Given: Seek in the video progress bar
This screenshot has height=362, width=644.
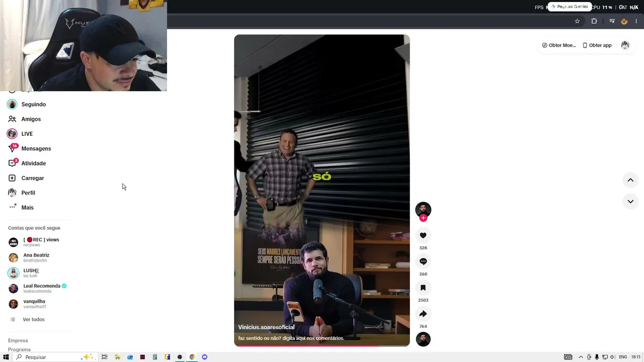Looking at the screenshot, I should coord(322,345).
